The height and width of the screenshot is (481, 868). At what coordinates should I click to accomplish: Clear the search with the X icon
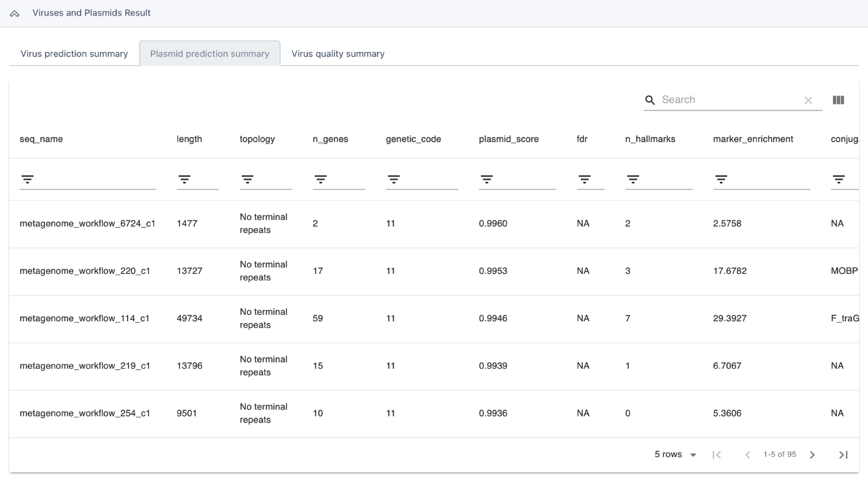tap(808, 100)
